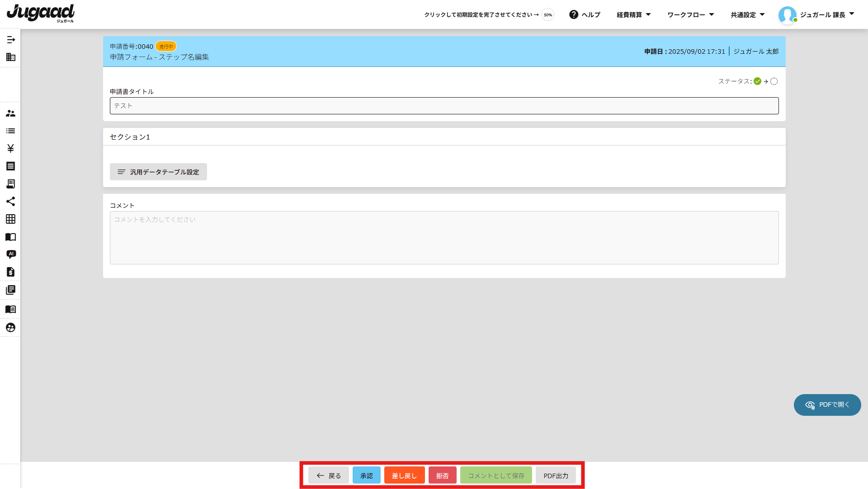
Task: Open the AI chat bubble icon
Action: [x=11, y=254]
